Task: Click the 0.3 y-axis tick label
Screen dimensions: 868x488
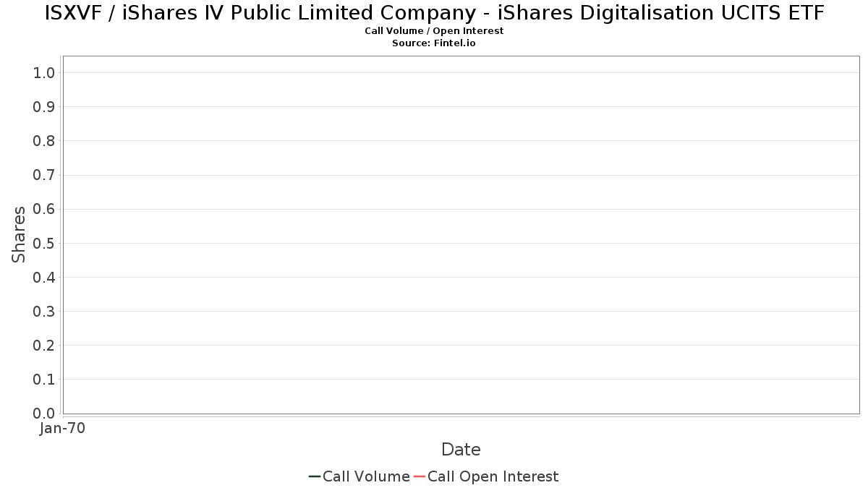Action: [44, 312]
